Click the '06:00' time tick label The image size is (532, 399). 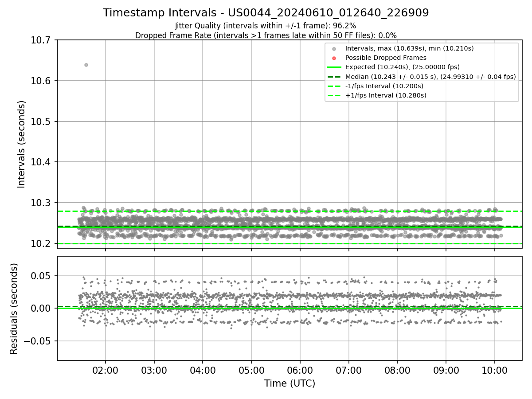pos(300,370)
